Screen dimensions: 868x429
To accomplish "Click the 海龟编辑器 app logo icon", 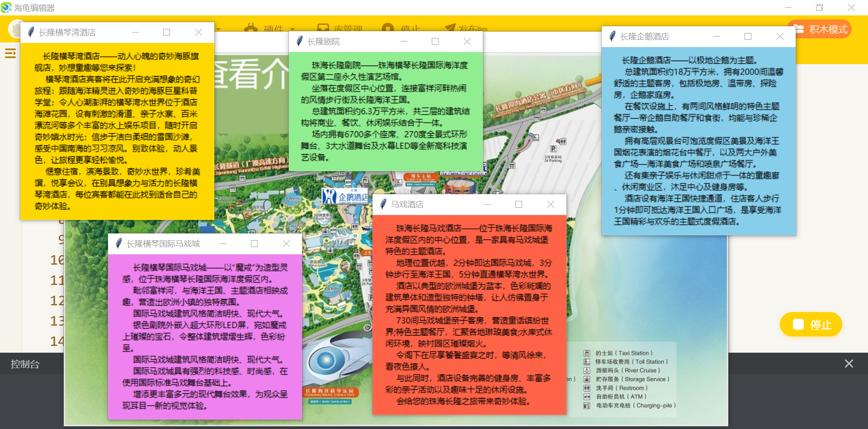I will click(6, 8).
